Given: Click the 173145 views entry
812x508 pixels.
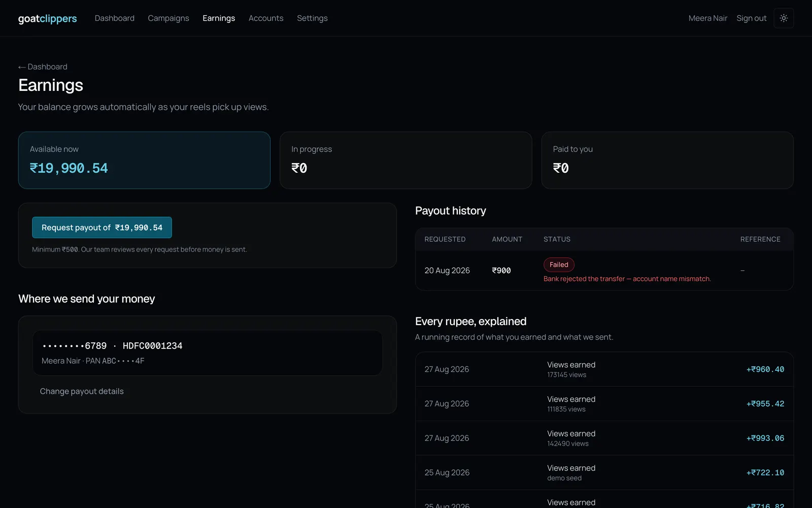Looking at the screenshot, I should [567, 375].
